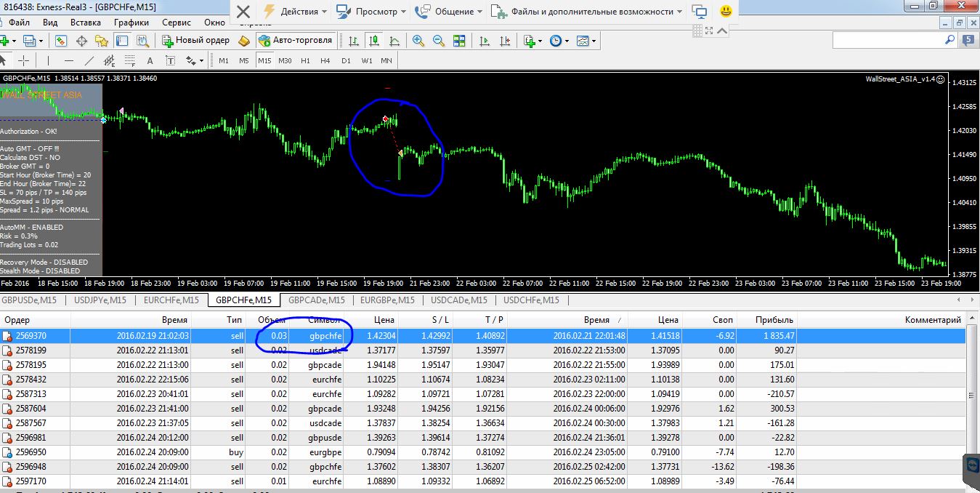The width and height of the screenshot is (980, 493).
Task: Expand the Действия dropdown
Action: (295, 12)
